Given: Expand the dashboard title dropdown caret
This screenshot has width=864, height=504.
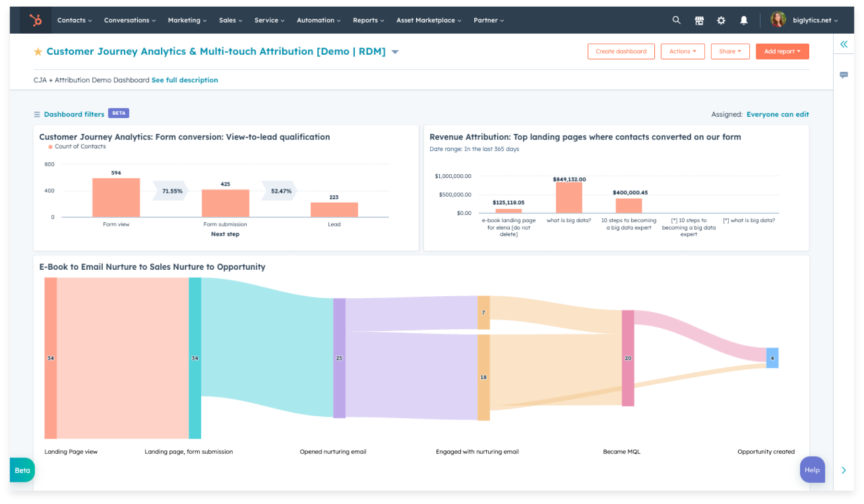Looking at the screenshot, I should pyautogui.click(x=395, y=52).
